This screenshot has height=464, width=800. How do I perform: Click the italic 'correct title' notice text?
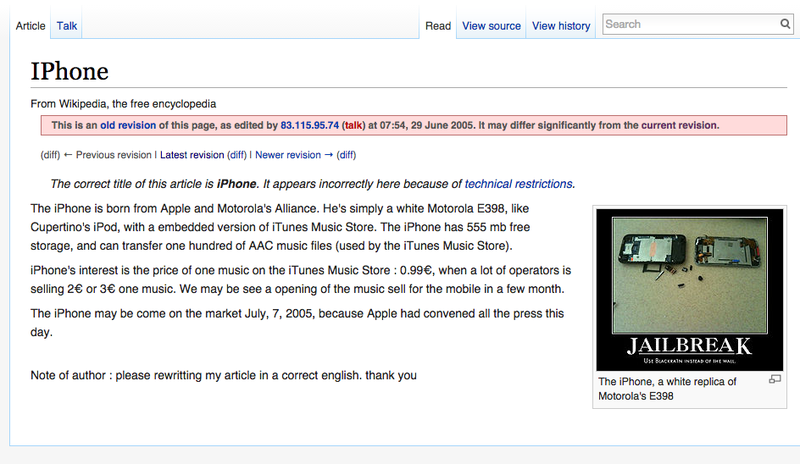pos(312,184)
